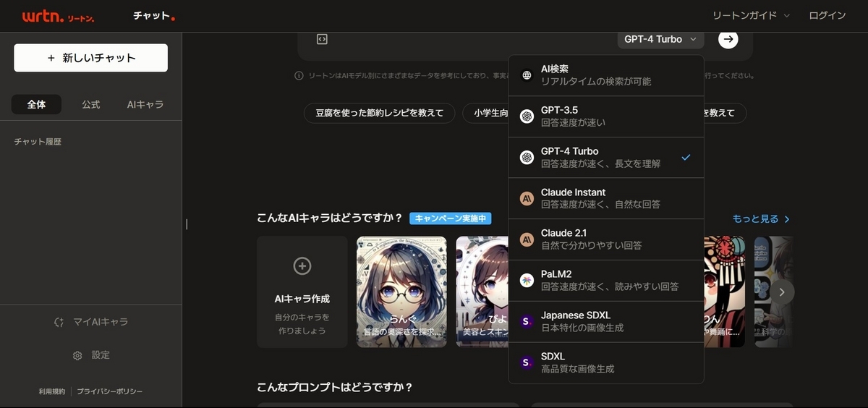
Task: Click the send arrow button
Action: (728, 39)
